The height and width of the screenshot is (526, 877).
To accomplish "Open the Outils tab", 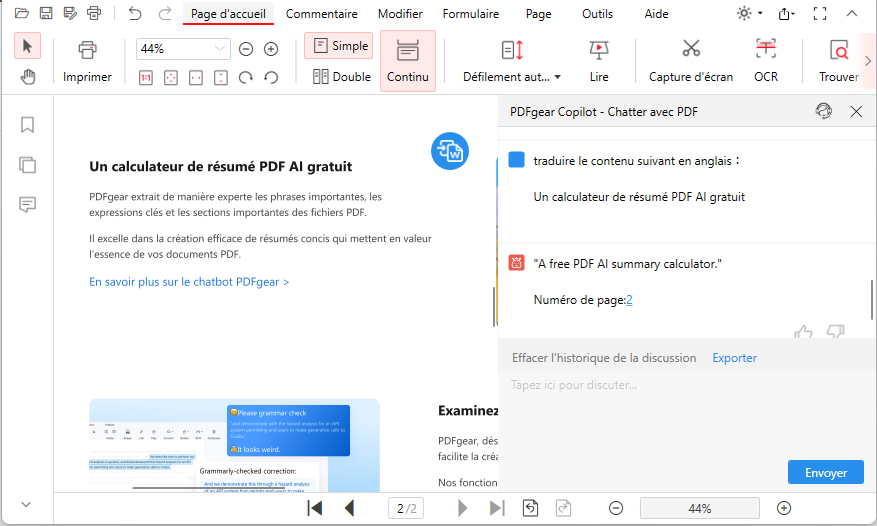I will [597, 13].
